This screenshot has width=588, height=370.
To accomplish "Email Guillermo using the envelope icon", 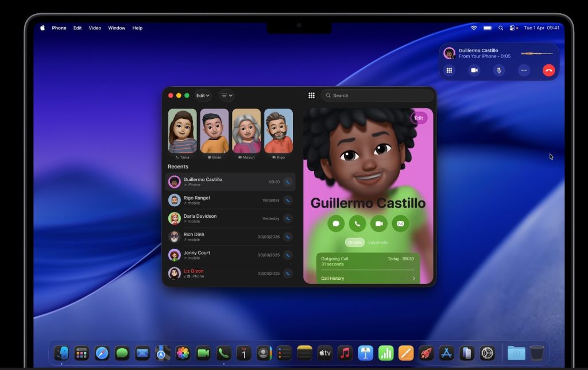I will pos(400,223).
